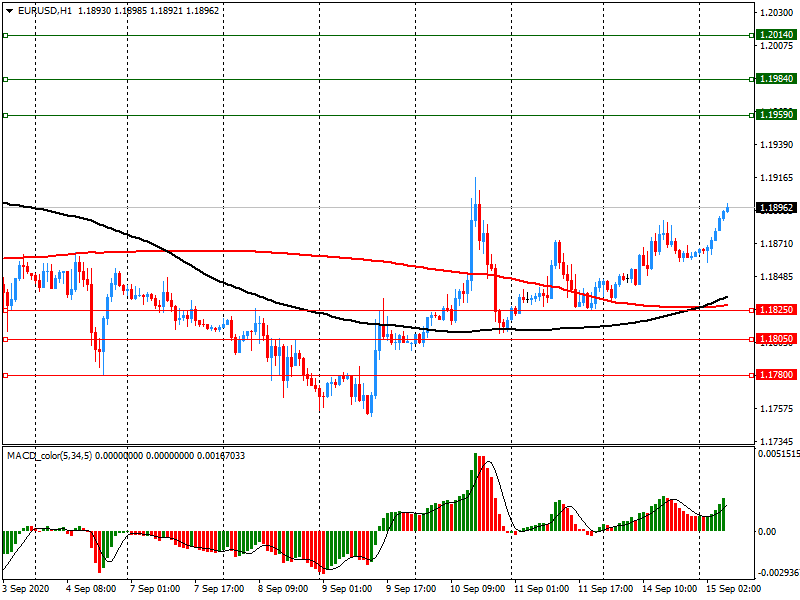The height and width of the screenshot is (600, 800).
Task: Click the right handle of the 1.19840 line
Action: coord(752,80)
